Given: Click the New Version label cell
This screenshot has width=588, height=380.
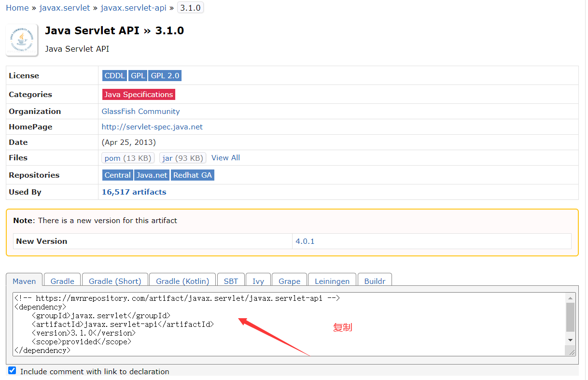Looking at the screenshot, I should point(153,241).
